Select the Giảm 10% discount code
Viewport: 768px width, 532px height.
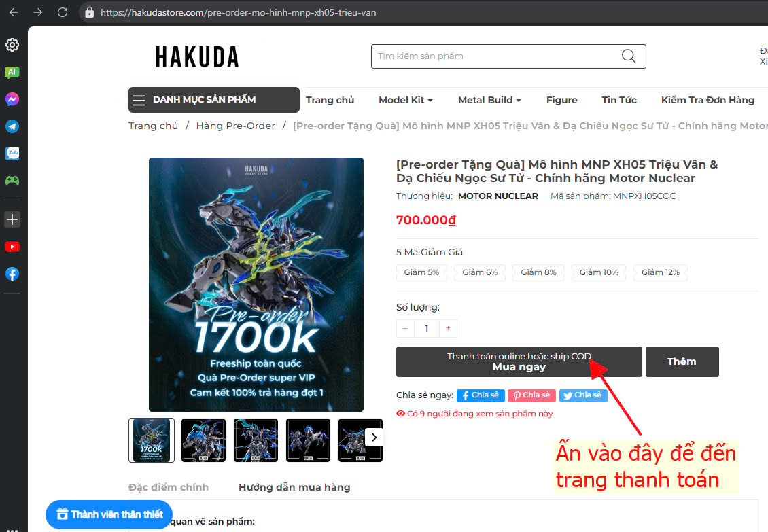point(599,272)
